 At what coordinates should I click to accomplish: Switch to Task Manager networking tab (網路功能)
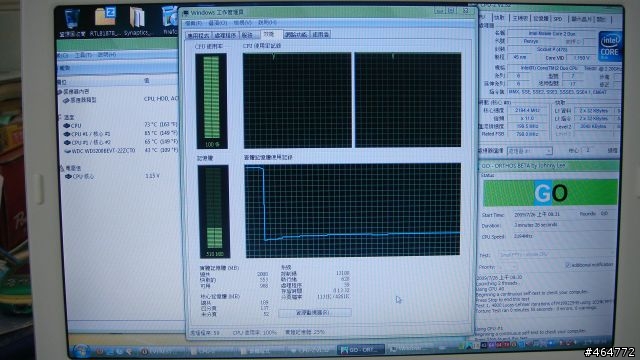click(x=296, y=35)
